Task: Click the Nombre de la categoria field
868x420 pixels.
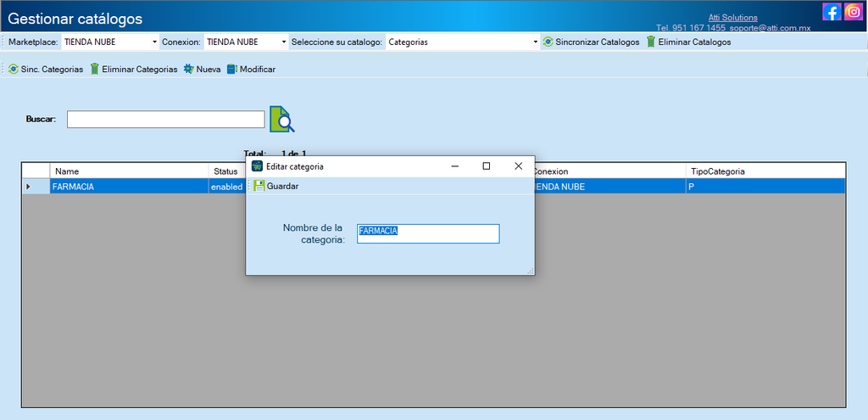Action: point(428,234)
